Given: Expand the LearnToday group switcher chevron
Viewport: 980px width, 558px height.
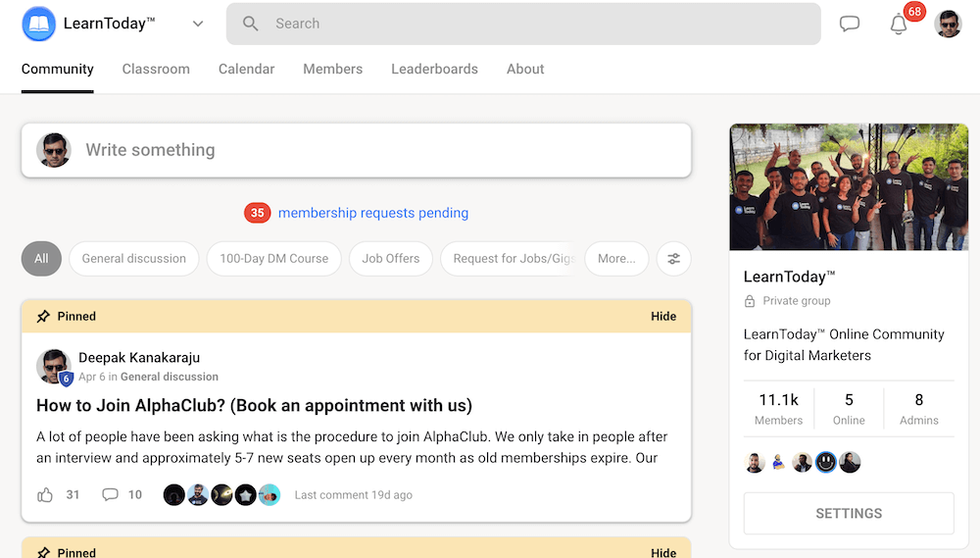Looking at the screenshot, I should (198, 24).
